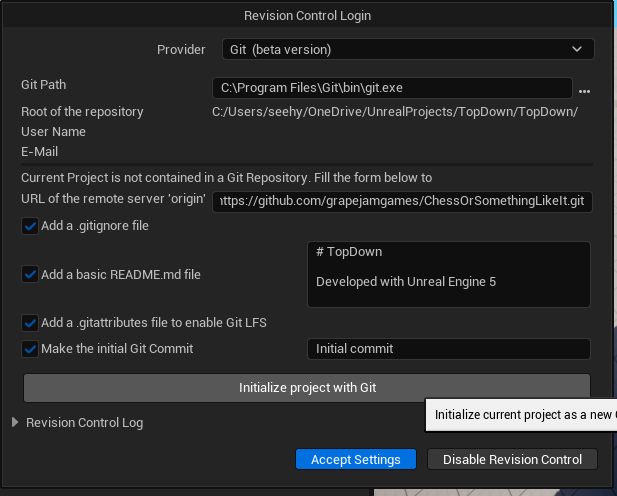Uncheck the Add a .gitignore file checkbox

click(x=30, y=226)
